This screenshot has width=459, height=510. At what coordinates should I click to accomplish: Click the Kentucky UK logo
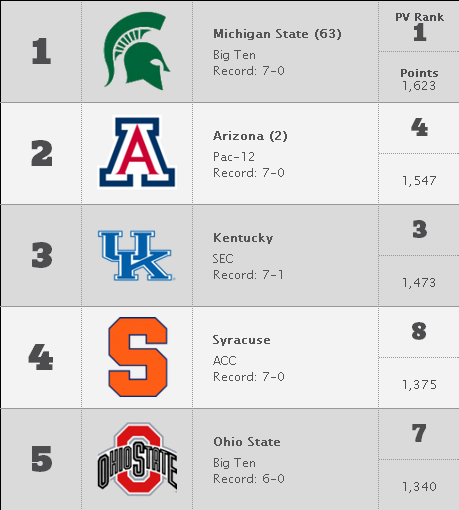click(x=136, y=255)
